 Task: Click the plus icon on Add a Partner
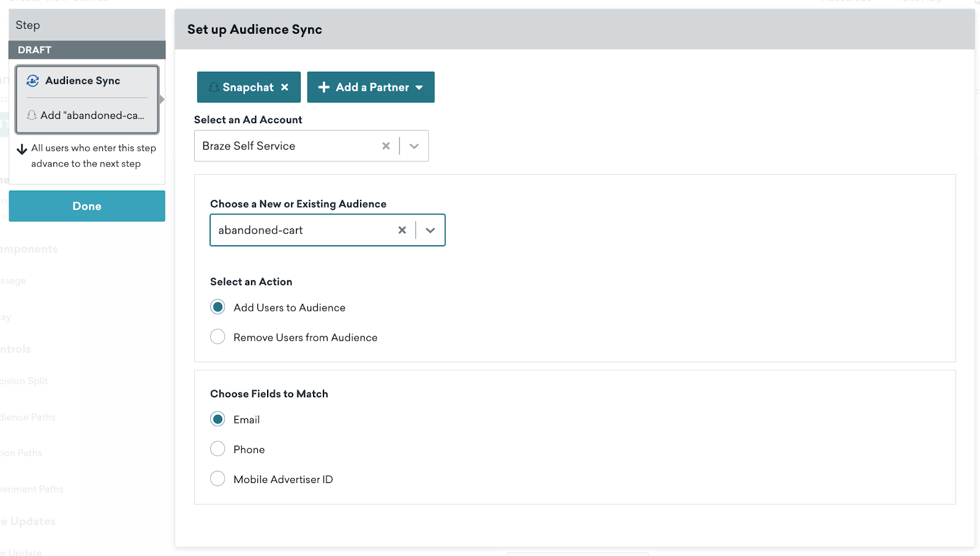pyautogui.click(x=324, y=87)
